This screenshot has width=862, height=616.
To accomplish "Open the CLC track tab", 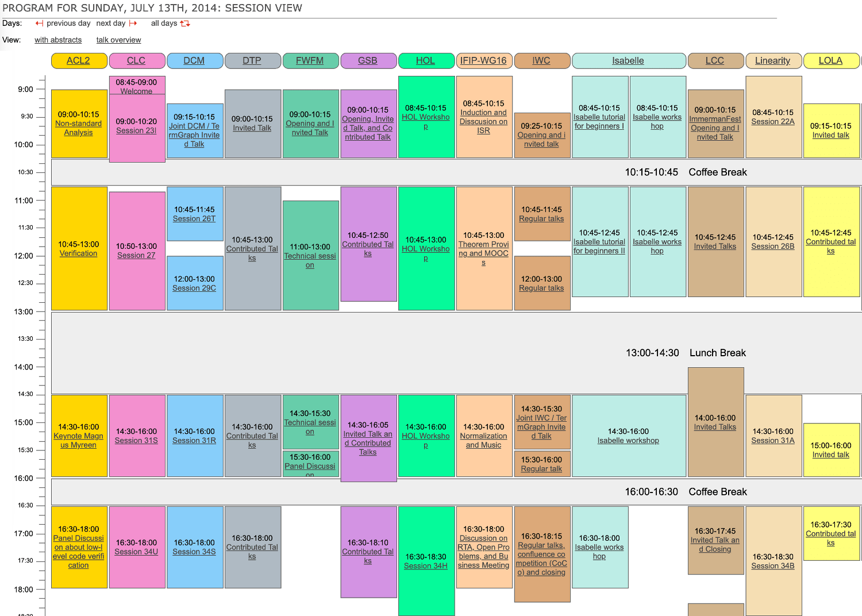I will click(x=136, y=61).
